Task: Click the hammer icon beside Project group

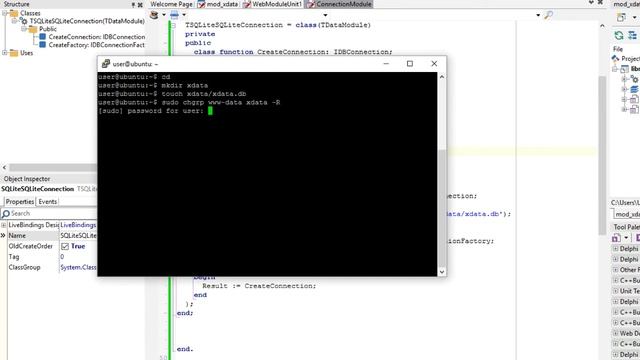Action: pos(616,58)
